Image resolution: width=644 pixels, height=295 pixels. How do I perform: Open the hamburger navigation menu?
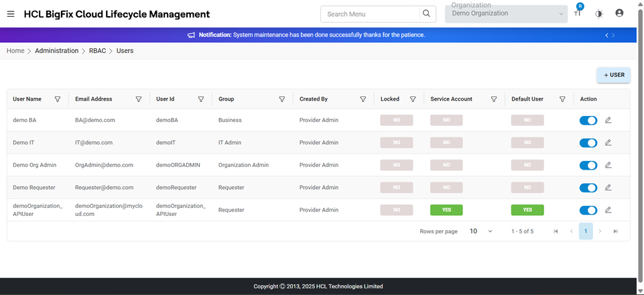[11, 14]
